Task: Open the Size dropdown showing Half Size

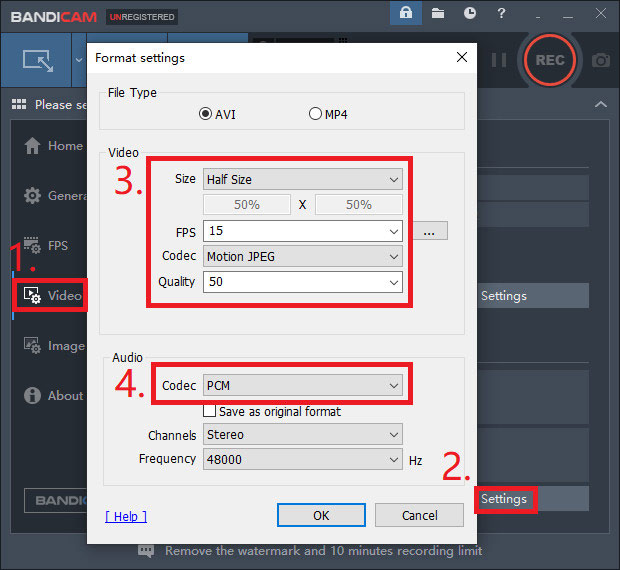Action: click(302, 180)
